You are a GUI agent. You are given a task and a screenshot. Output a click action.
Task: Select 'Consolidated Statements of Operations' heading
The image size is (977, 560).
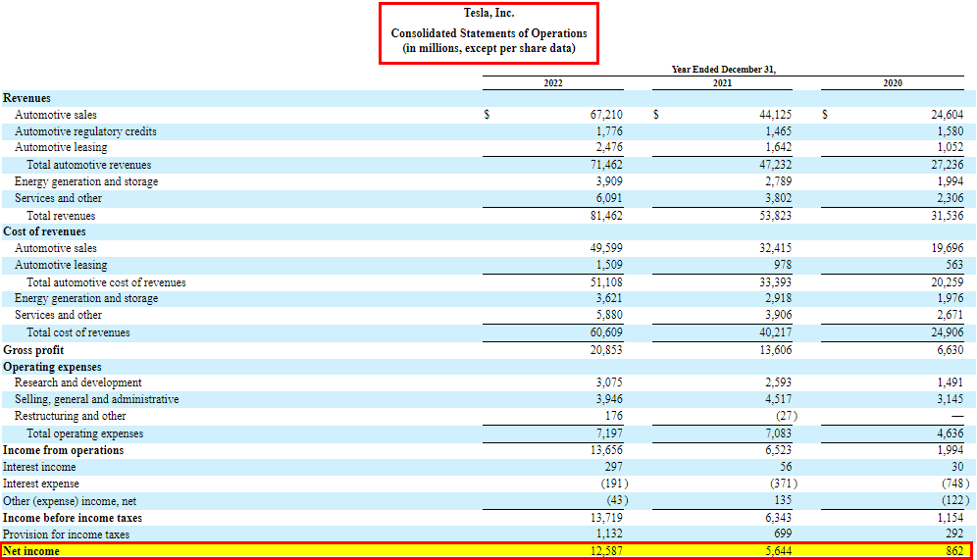pos(489,33)
